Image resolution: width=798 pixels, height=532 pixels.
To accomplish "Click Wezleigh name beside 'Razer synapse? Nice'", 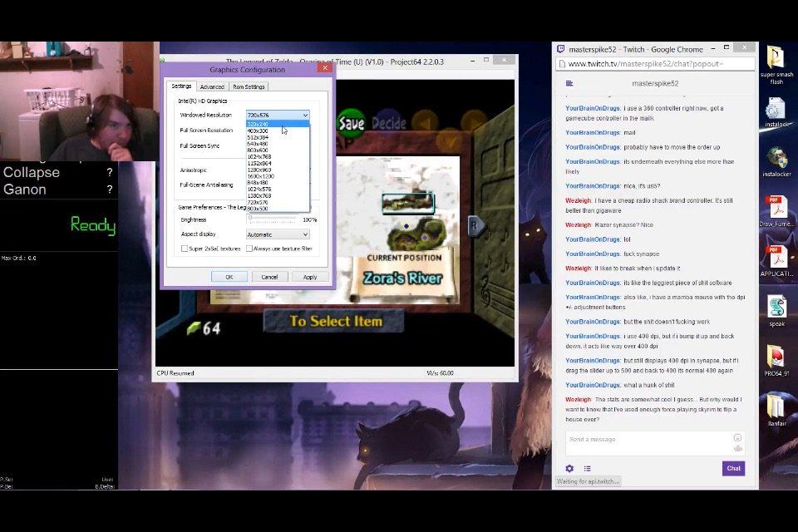I will pyautogui.click(x=579, y=225).
